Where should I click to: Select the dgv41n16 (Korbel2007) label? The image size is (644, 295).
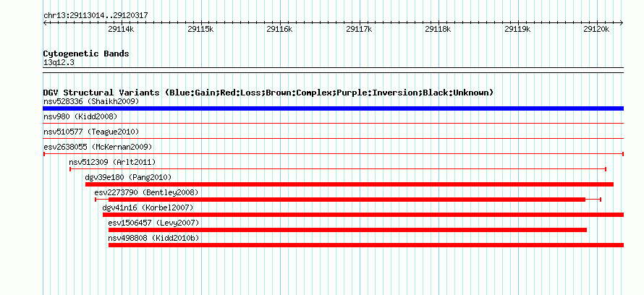148,208
